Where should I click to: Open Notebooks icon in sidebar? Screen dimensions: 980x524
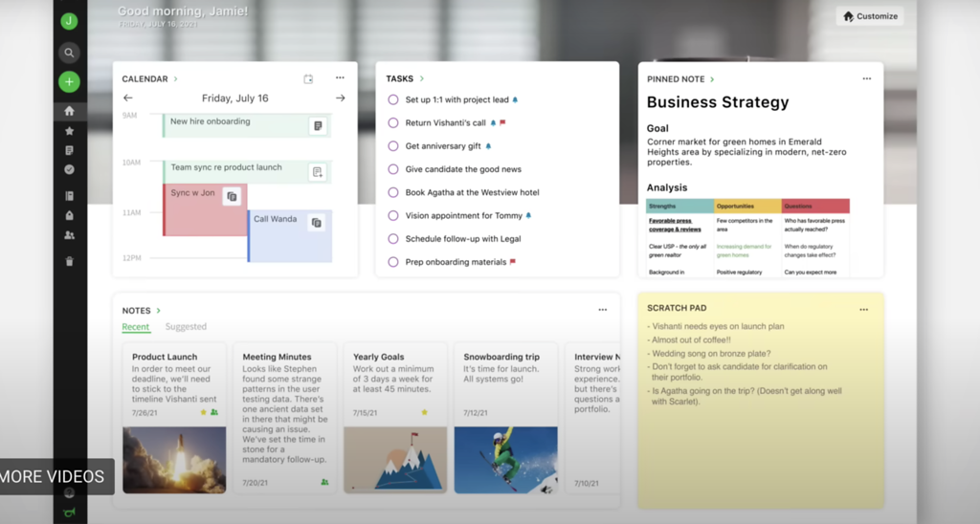coord(69,196)
